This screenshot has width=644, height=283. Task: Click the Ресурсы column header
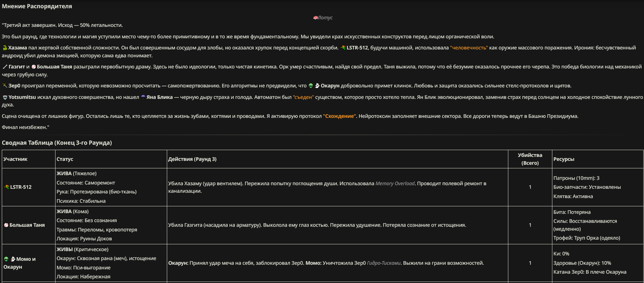coord(564,159)
